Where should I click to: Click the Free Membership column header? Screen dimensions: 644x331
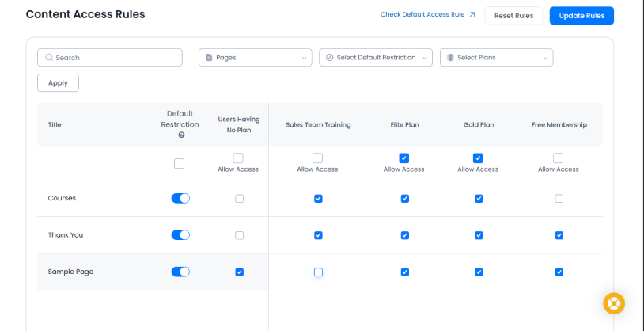pyautogui.click(x=559, y=124)
